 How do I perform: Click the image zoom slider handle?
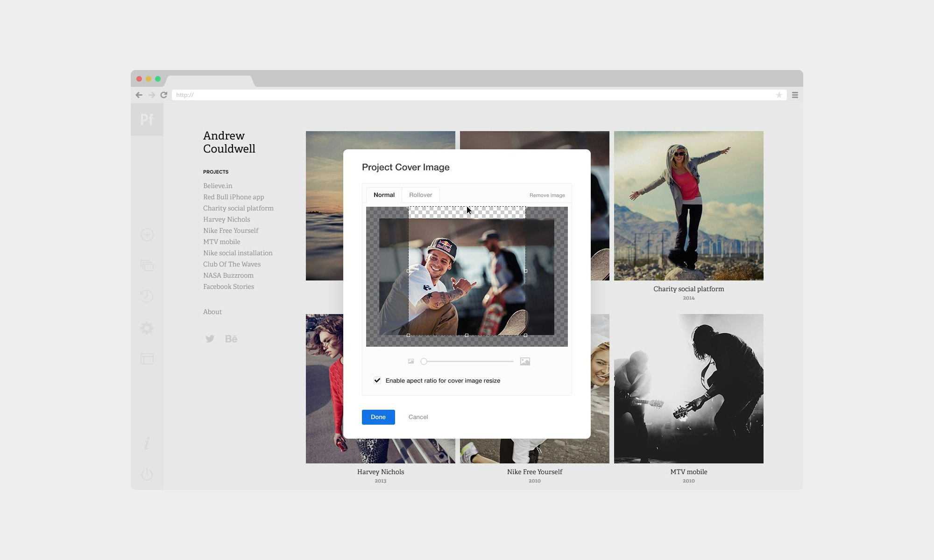point(424,362)
